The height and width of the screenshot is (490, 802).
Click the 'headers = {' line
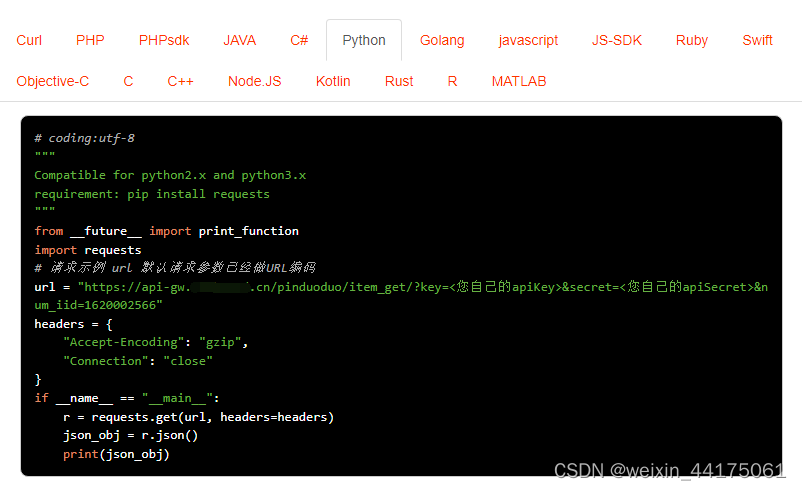click(x=73, y=324)
